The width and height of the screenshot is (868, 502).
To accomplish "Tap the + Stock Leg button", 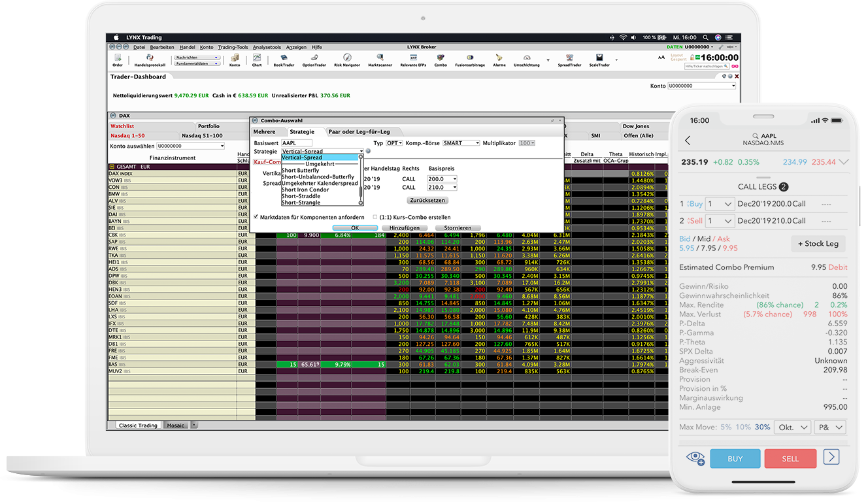I will (x=818, y=244).
